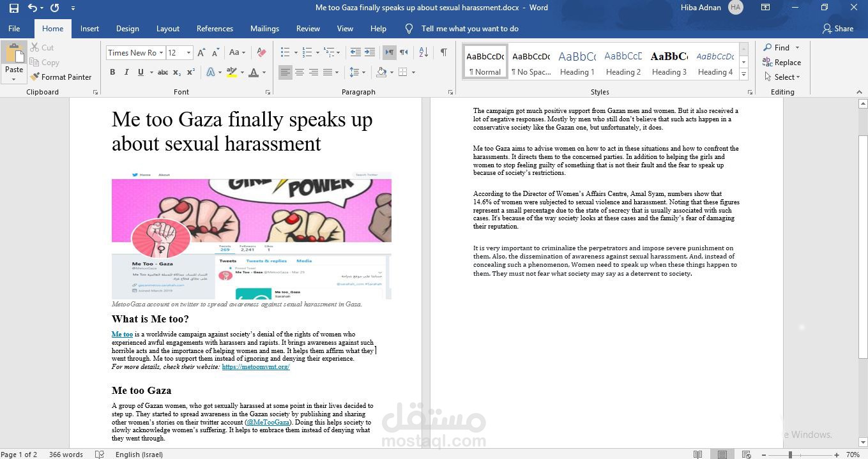Click the vertical scrollbar thumb

pyautogui.click(x=863, y=246)
